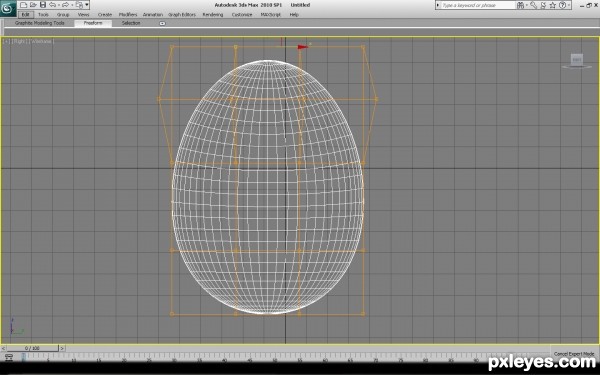
Task: Toggle the ribbon minimize button after Selection tab
Action: click(162, 23)
